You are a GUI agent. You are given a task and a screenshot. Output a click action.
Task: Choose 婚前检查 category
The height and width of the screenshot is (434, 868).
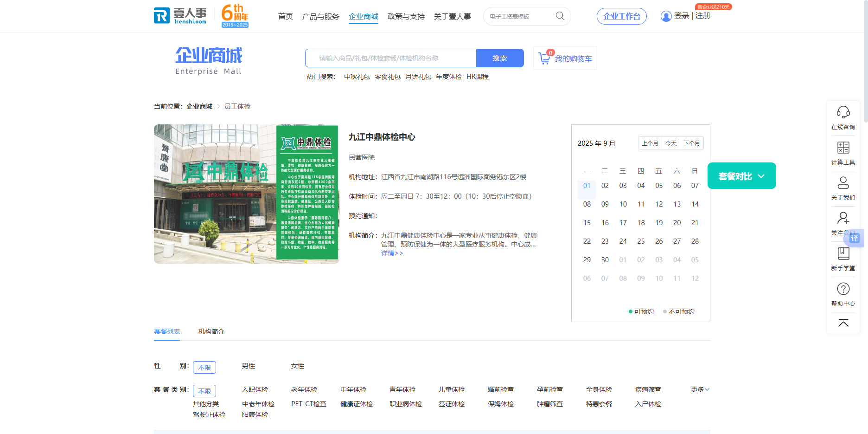(501, 389)
